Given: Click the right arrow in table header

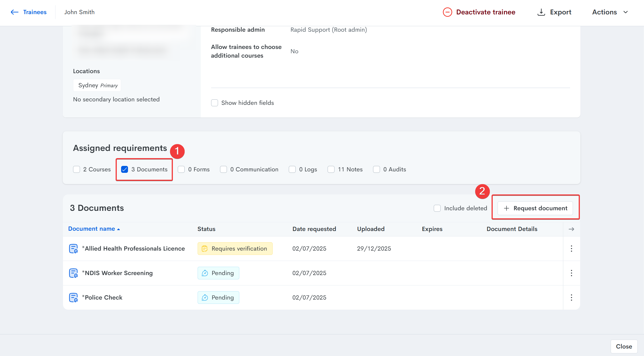Looking at the screenshot, I should click(x=571, y=229).
